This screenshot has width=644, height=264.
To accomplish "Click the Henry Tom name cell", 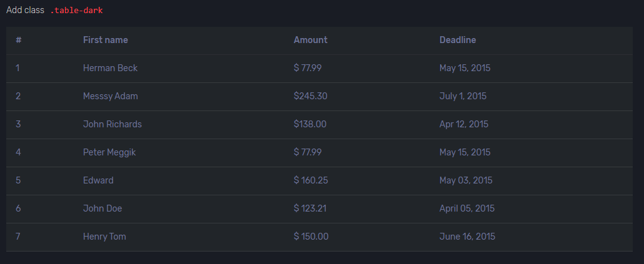I will click(104, 237).
